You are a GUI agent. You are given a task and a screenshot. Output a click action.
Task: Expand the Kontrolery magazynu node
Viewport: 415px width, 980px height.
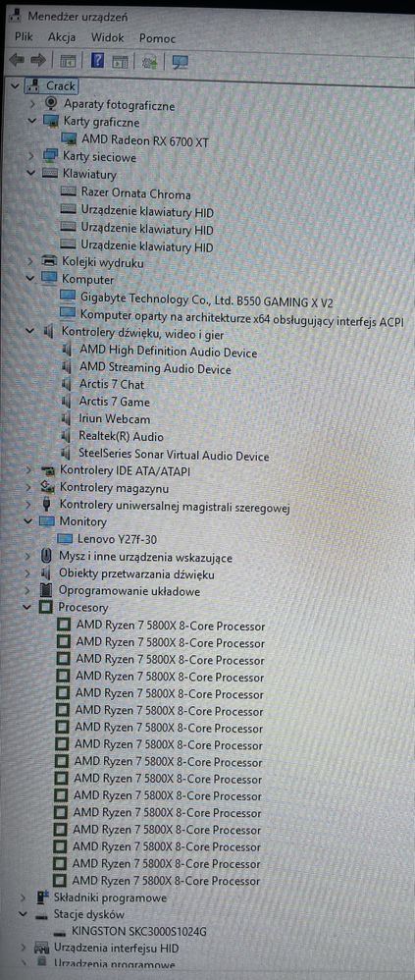tap(28, 487)
